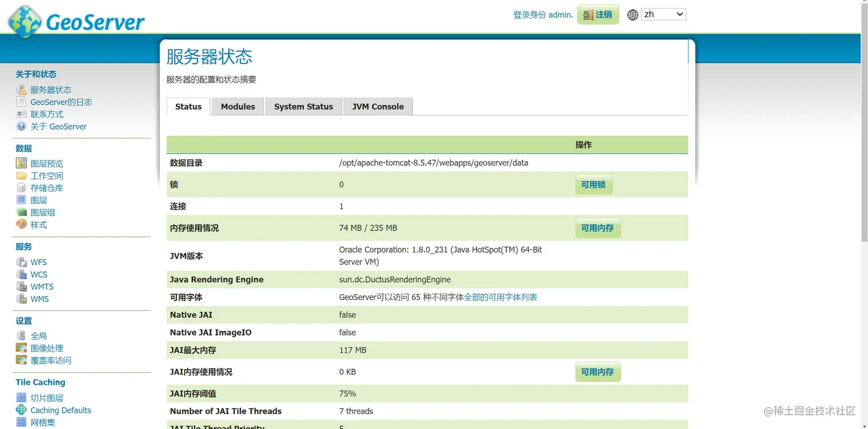Open the 关于 GeoServer link
The width and height of the screenshot is (868, 429).
point(59,126)
